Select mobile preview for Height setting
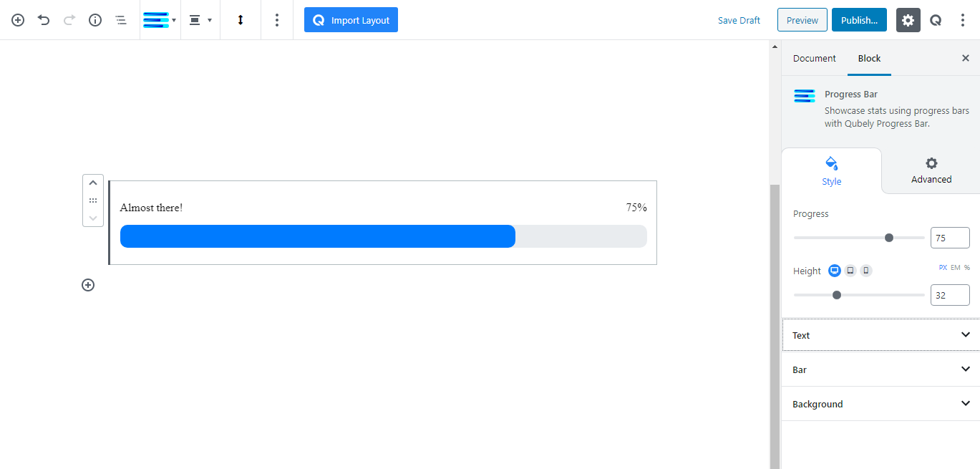980x469 pixels. point(865,270)
